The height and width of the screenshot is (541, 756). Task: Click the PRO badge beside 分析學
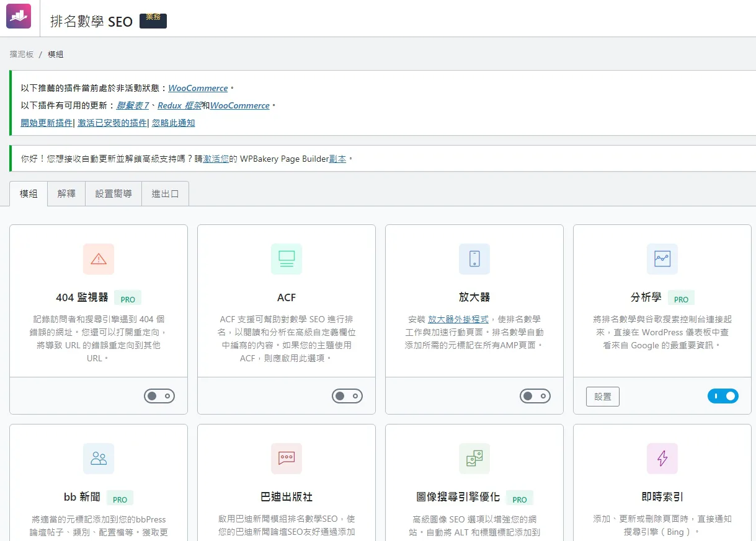pyautogui.click(x=681, y=299)
